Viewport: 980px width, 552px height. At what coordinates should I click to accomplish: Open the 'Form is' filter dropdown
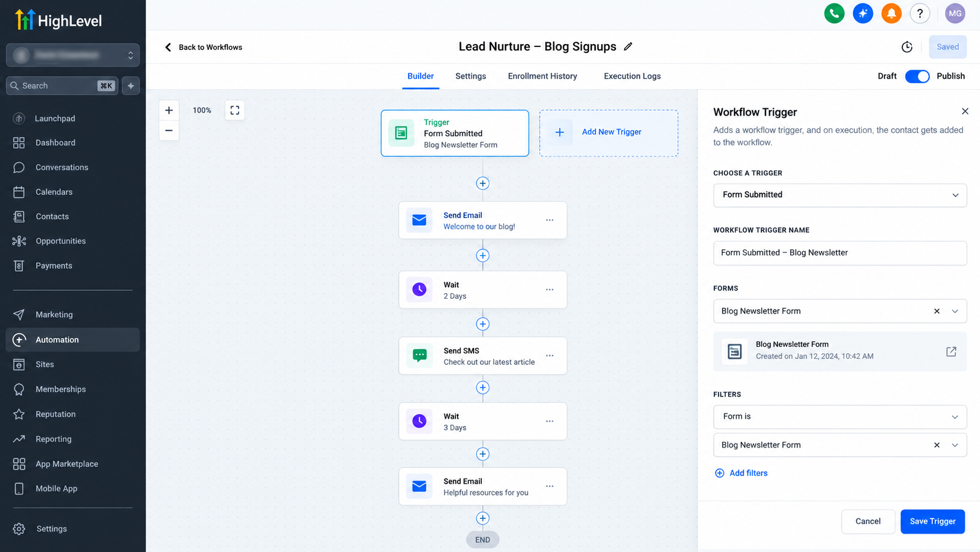point(840,416)
